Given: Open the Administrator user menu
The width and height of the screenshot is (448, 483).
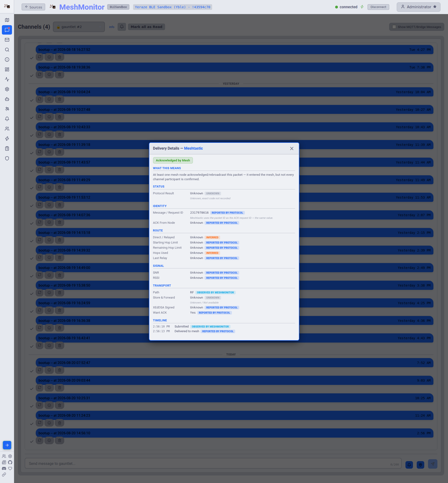Looking at the screenshot, I should pyautogui.click(x=418, y=7).
